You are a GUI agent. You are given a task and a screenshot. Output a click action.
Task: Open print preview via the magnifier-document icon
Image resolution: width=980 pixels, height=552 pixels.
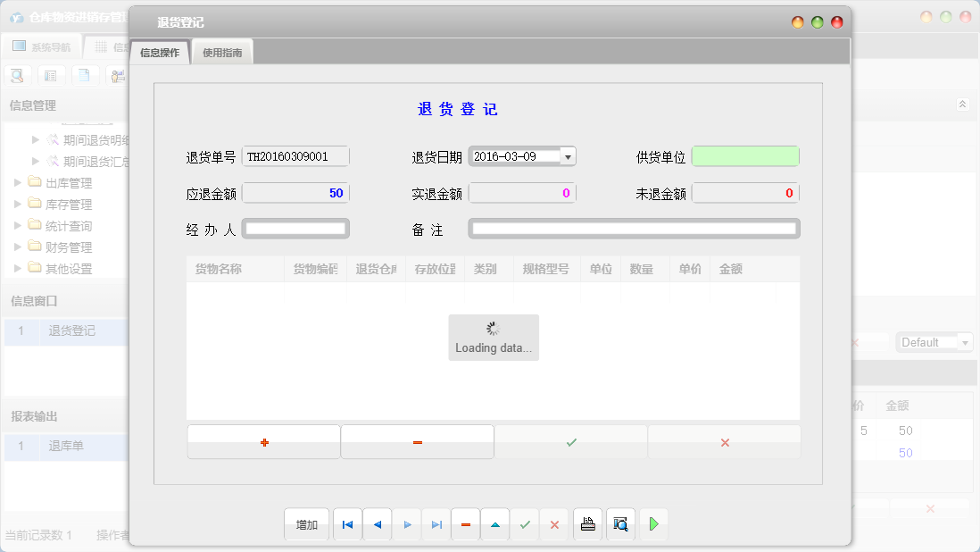click(619, 524)
